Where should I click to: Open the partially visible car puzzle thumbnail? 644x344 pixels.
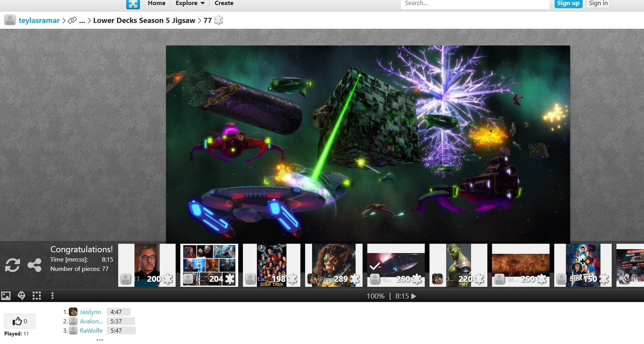coord(630,265)
